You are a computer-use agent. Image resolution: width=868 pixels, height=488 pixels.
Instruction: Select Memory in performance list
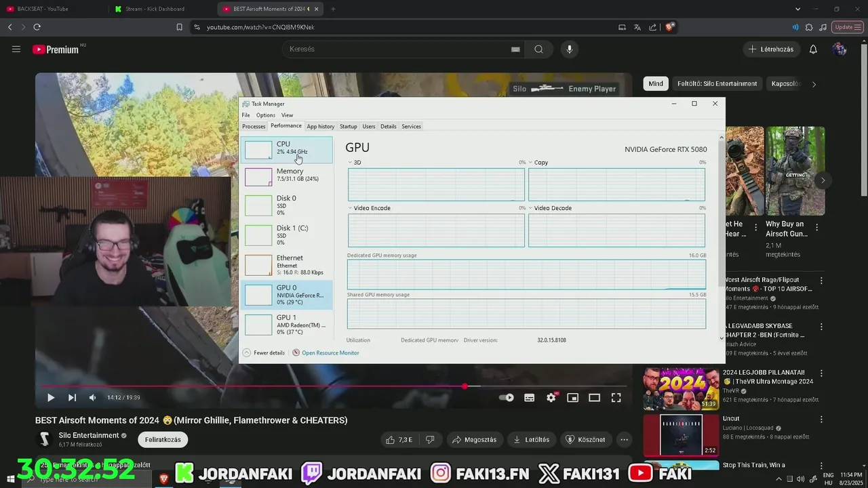click(287, 176)
